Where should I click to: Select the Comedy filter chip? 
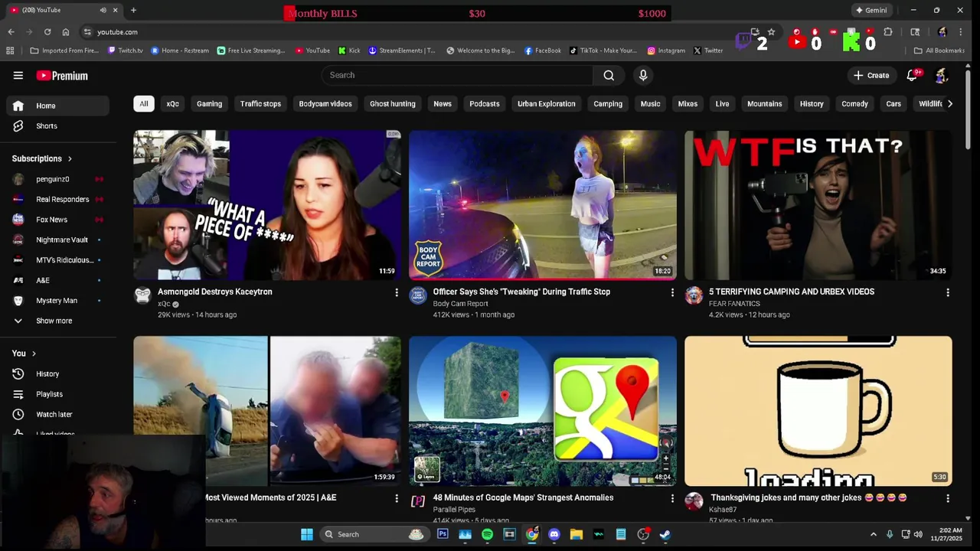pos(854,104)
